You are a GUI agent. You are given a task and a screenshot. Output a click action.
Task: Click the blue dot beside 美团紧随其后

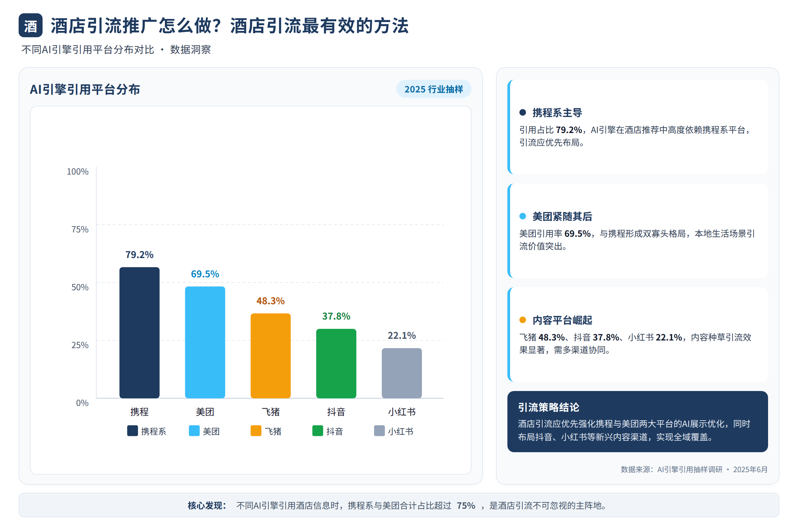pos(522,216)
